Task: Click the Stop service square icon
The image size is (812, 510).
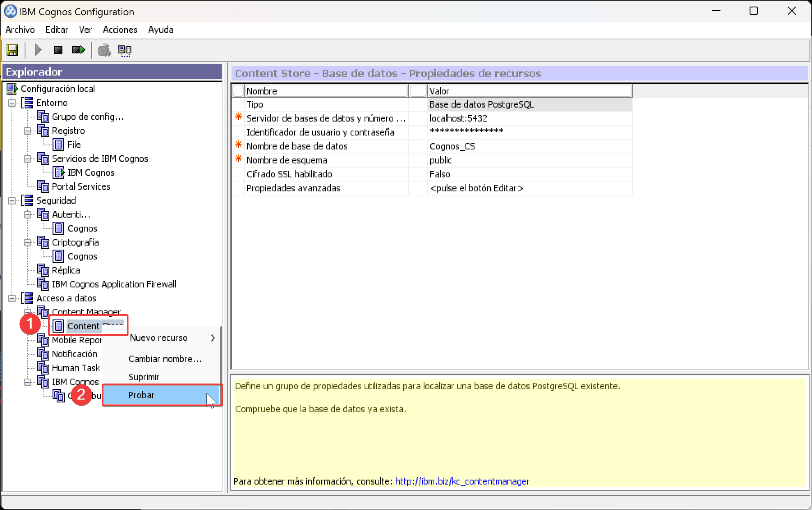Action: tap(58, 50)
